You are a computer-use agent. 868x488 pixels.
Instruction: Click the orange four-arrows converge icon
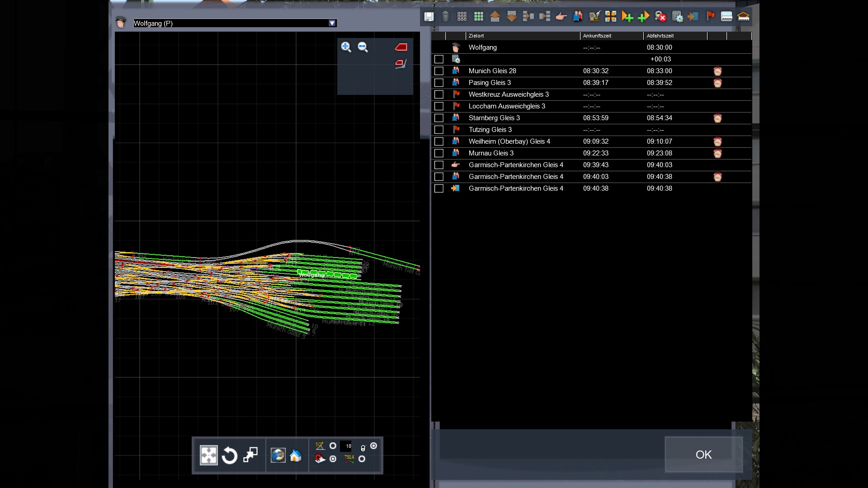[x=611, y=17]
